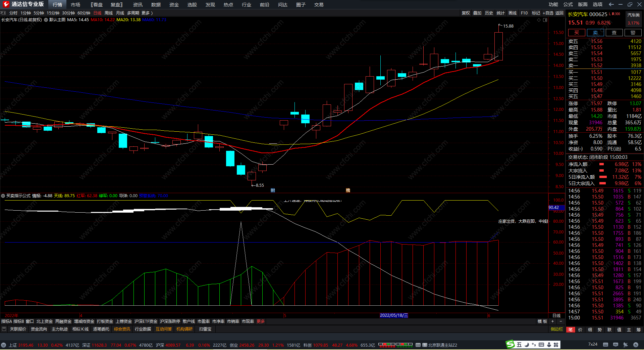Switch to the 5分钟 period
Viewport: 644px width, 350px height.
pyautogui.click(x=39, y=13)
